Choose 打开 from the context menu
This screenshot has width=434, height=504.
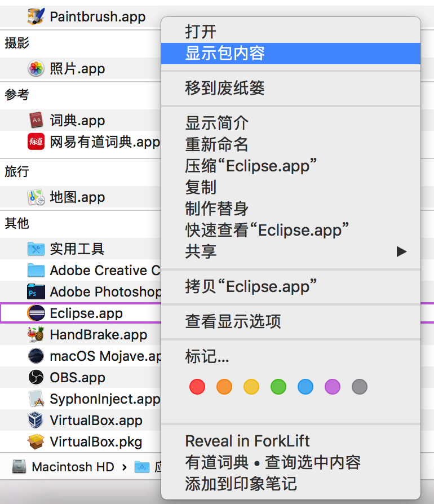click(x=291, y=32)
